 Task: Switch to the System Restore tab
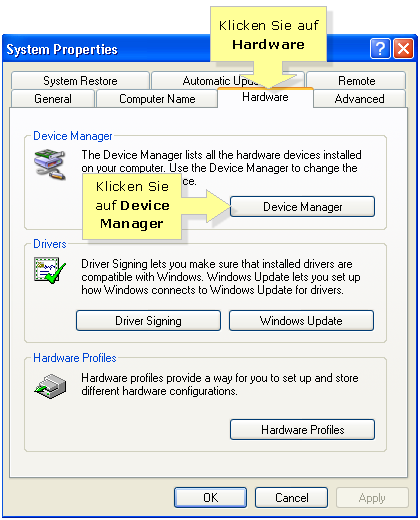pyautogui.click(x=80, y=81)
